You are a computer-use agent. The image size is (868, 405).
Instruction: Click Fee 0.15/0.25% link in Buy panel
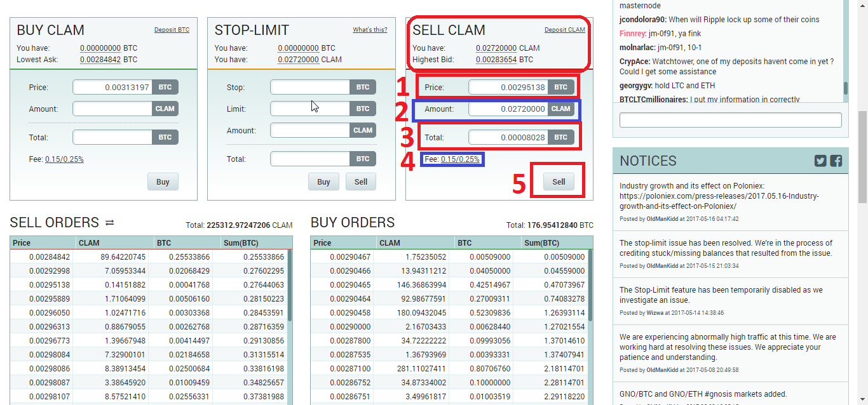64,159
